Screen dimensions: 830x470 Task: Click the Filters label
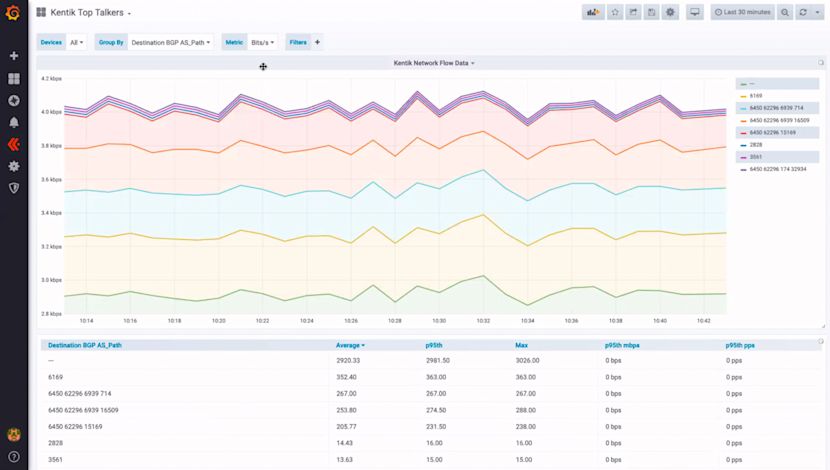pos(298,42)
